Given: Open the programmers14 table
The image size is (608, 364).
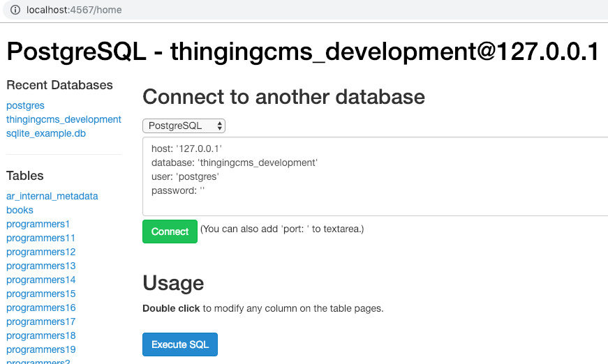Looking at the screenshot, I should tap(40, 280).
